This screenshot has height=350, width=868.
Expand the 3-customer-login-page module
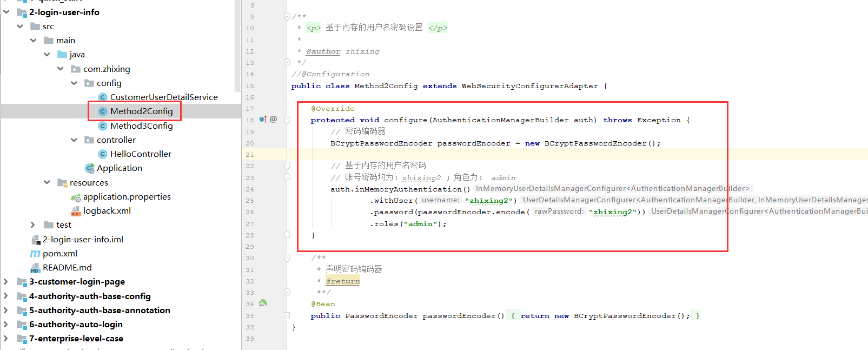pos(6,281)
